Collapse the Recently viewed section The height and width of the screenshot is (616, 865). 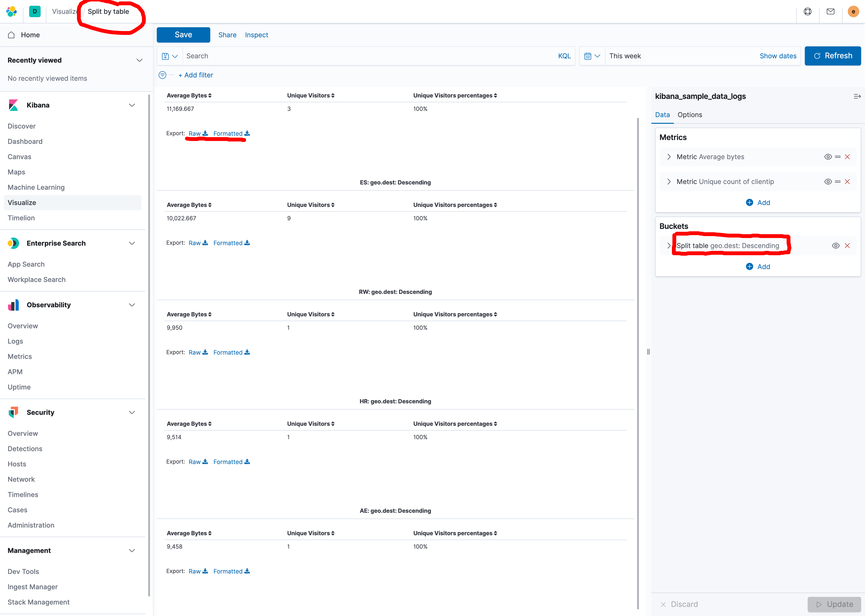tap(139, 60)
